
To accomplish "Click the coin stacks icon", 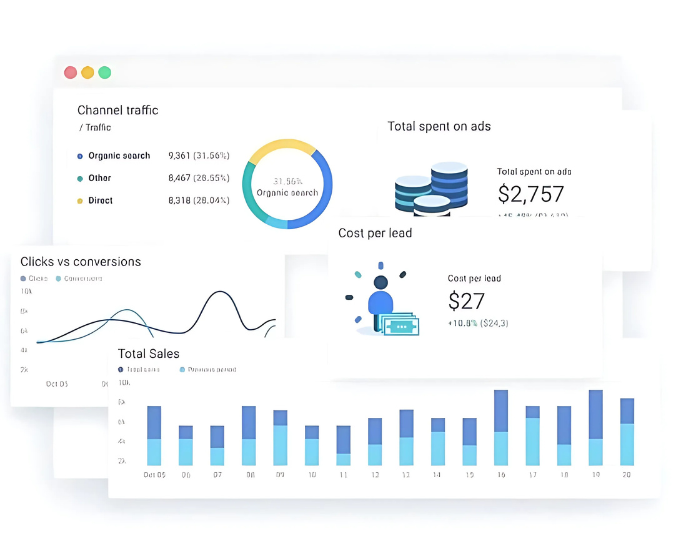I will tap(432, 187).
